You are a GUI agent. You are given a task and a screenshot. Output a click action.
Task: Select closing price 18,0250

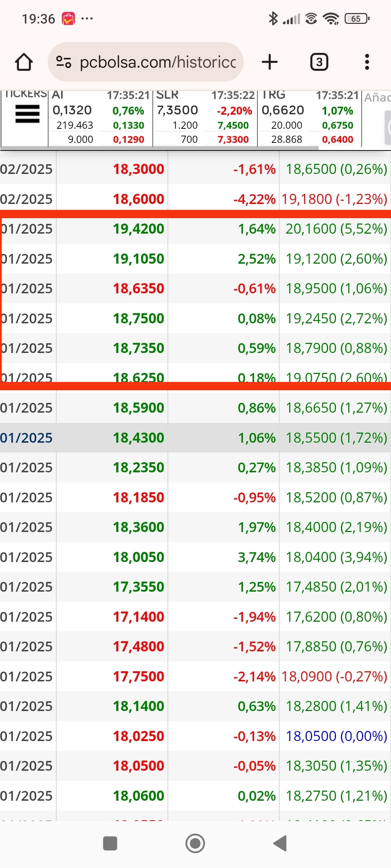pos(138,736)
